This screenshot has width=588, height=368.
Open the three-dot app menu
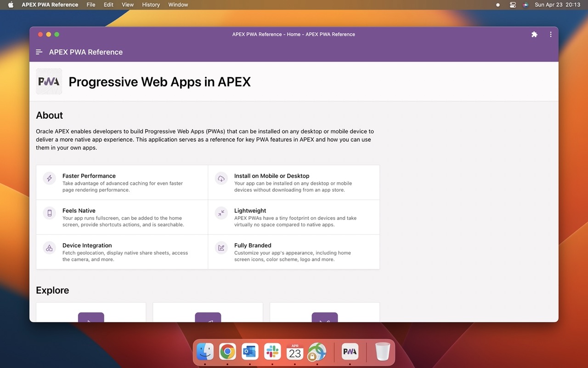(550, 34)
